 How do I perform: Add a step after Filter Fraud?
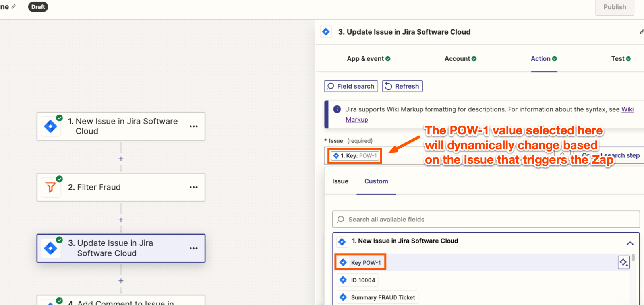[x=121, y=220]
